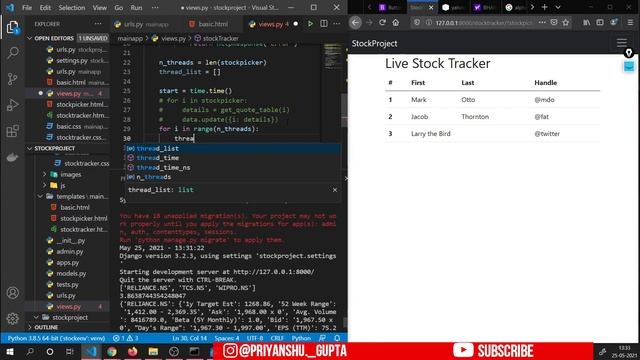Open the Selection menu
This screenshot has height=360, width=640.
tap(72, 8)
